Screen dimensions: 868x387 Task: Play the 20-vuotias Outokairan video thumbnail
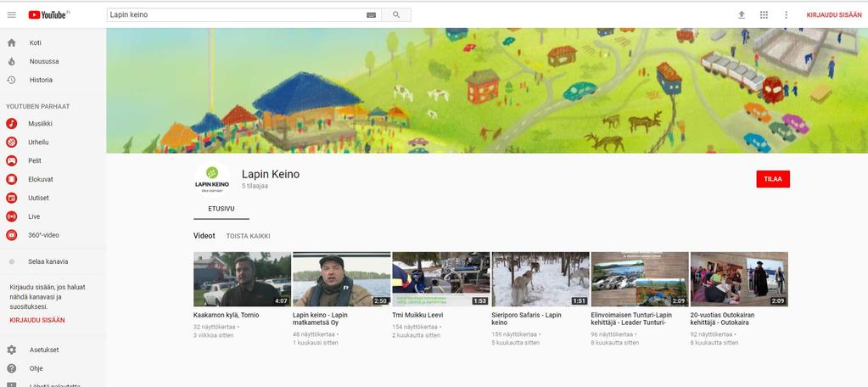point(739,279)
